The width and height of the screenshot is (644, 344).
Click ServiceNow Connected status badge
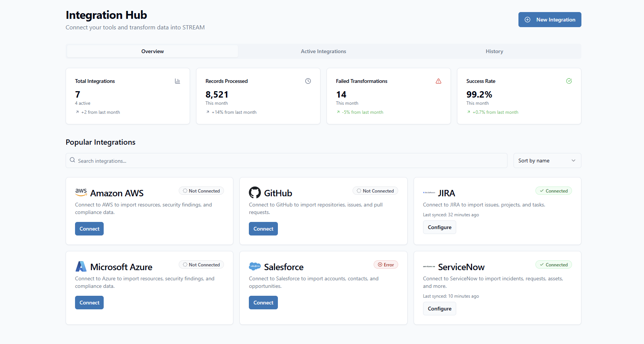[554, 265]
